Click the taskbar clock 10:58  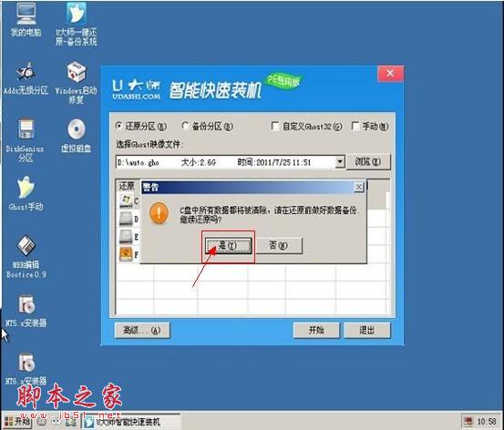point(487,421)
